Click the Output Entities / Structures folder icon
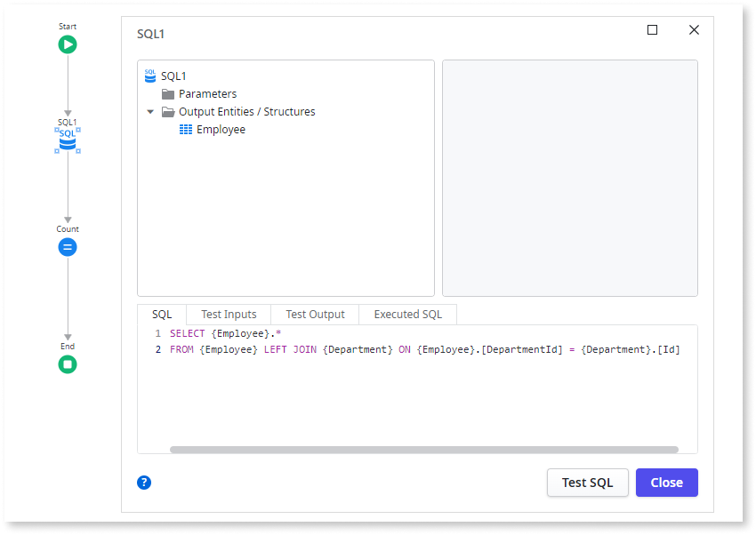The height and width of the screenshot is (535, 756). 168,111
